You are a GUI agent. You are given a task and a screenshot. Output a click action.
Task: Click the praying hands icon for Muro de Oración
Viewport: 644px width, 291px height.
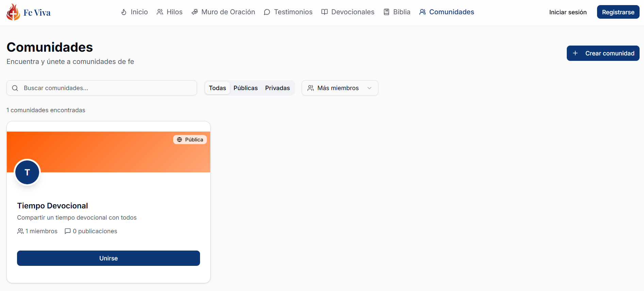(x=195, y=12)
